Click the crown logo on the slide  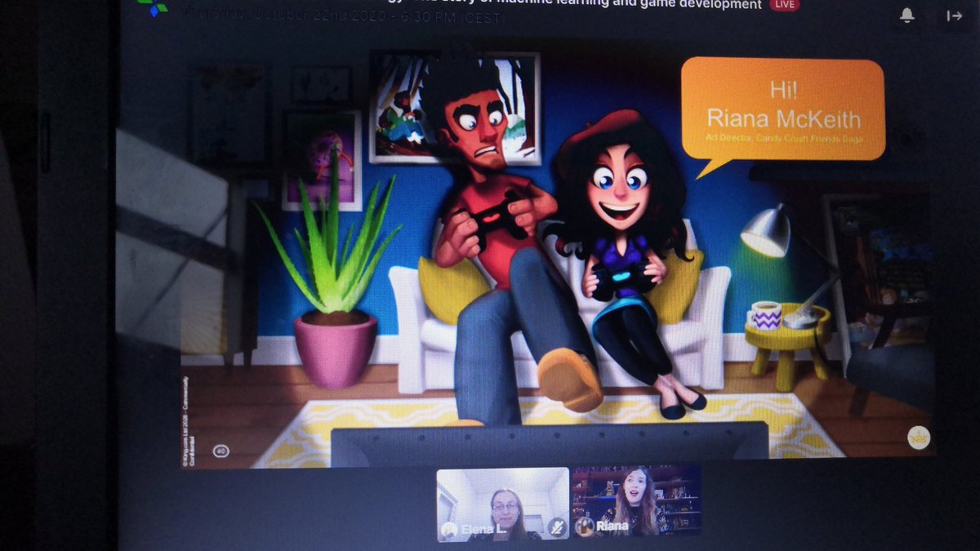pos(919,438)
